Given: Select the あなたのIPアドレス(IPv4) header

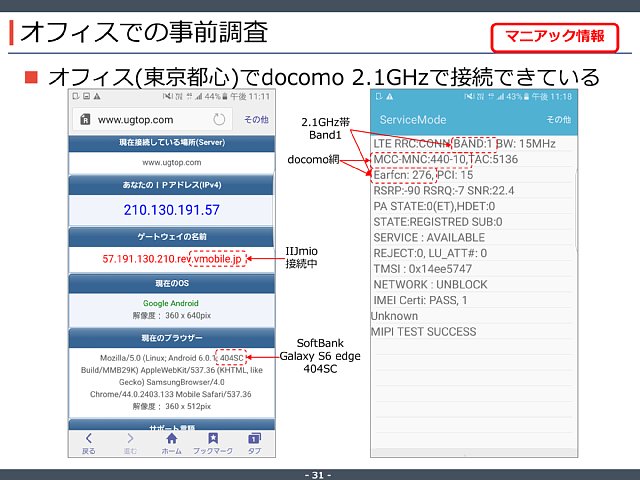Looking at the screenshot, I should 172,185.
